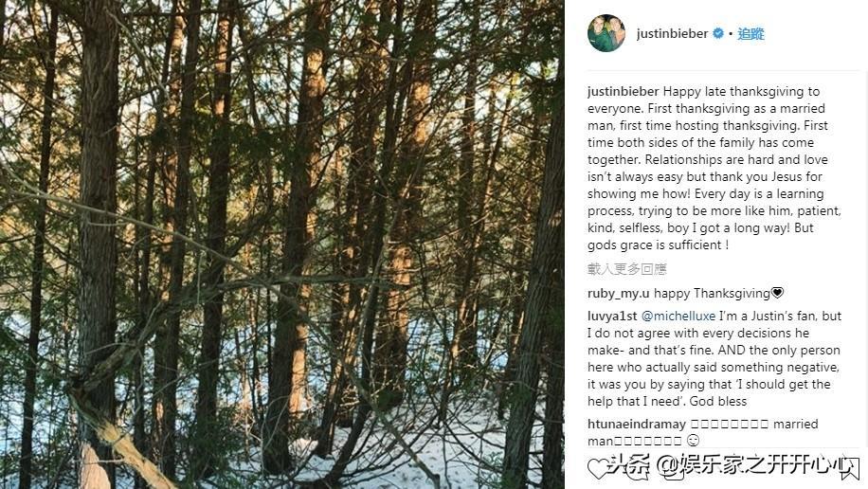Go to htunaeindramay's profile
The width and height of the screenshot is (868, 489).
[635, 424]
